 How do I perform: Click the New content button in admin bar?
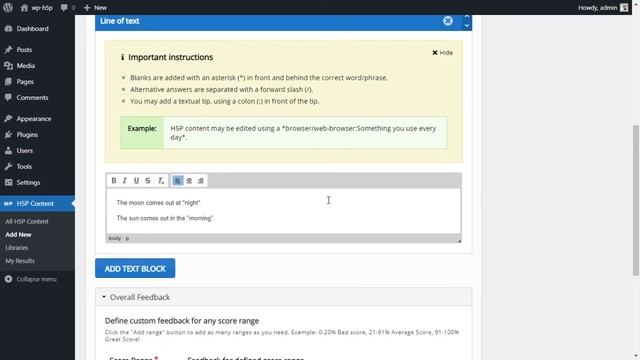coord(95,7)
